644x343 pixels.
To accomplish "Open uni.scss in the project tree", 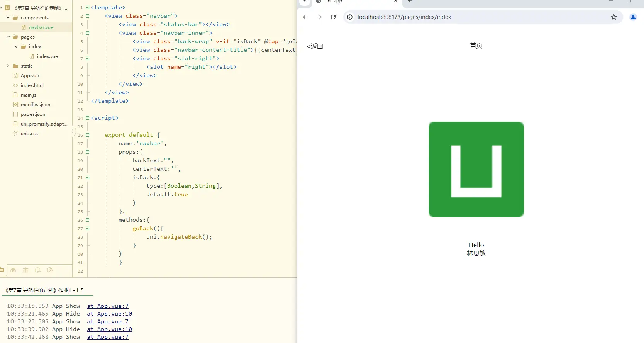I will [29, 134].
